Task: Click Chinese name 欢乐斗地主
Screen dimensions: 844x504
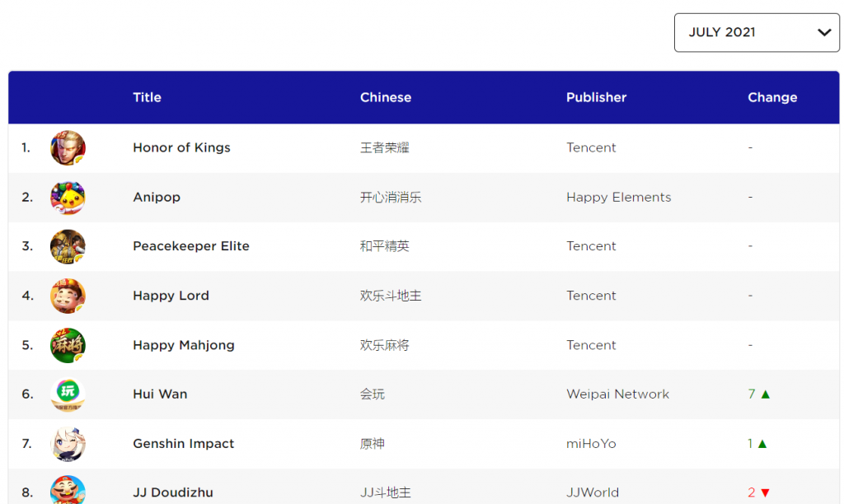Action: (x=391, y=296)
